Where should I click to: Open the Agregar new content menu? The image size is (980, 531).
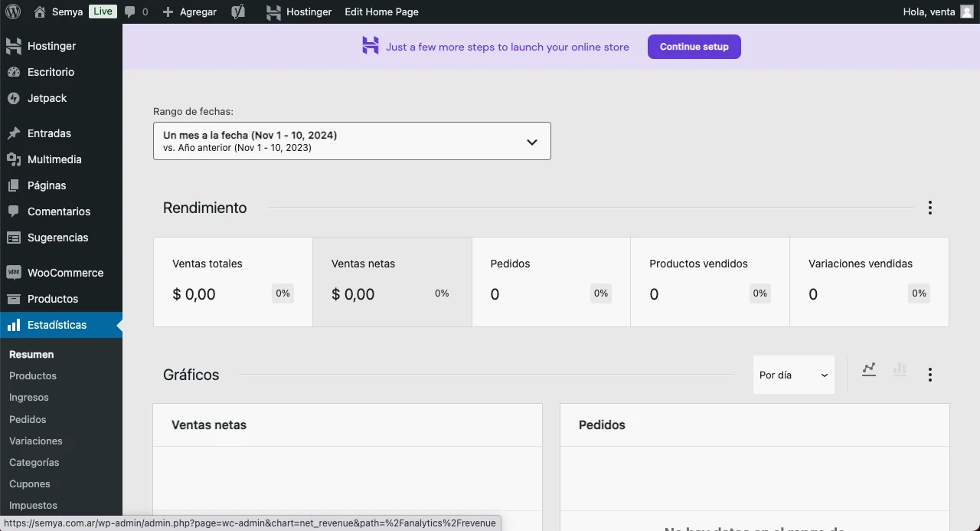coord(190,11)
